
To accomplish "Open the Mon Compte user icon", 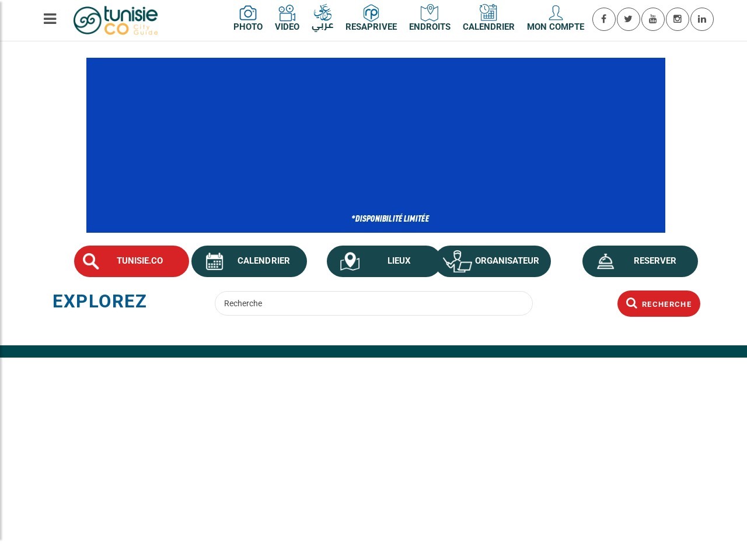I will tap(556, 13).
